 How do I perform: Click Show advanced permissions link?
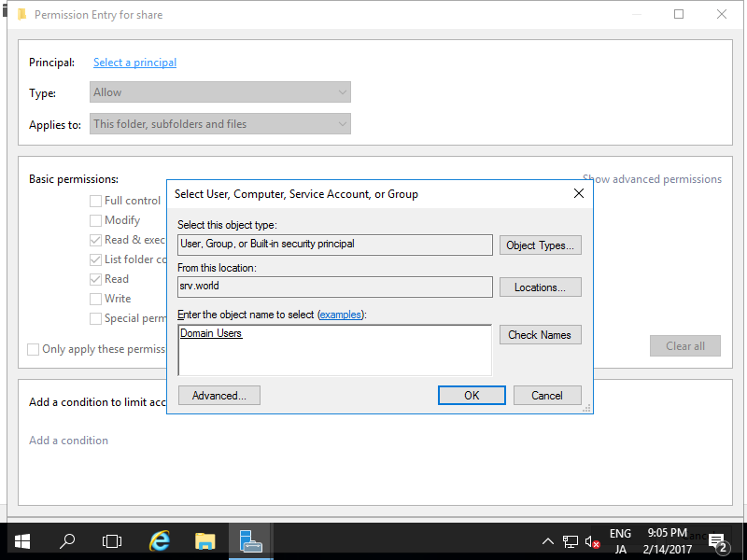click(x=652, y=179)
